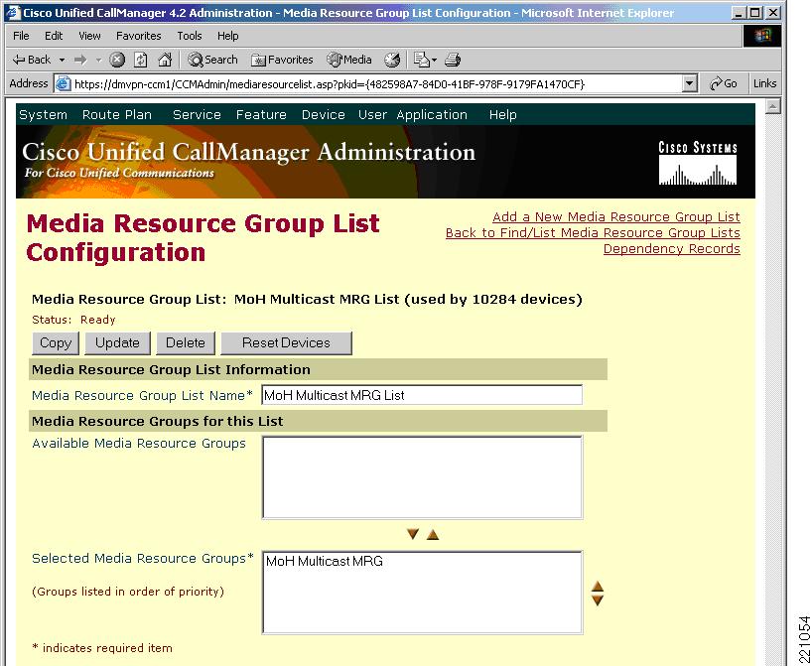Click the Copy button
Image resolution: width=812 pixels, height=666 pixels.
56,343
